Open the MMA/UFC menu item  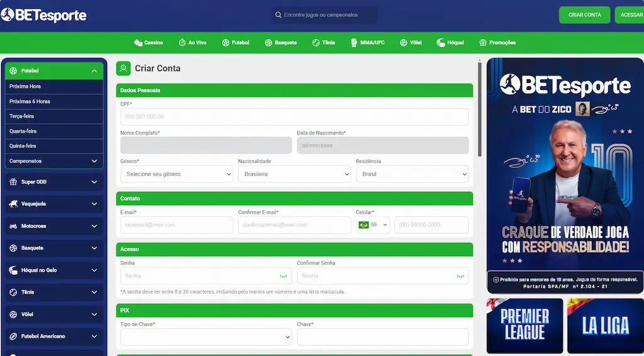[367, 43]
